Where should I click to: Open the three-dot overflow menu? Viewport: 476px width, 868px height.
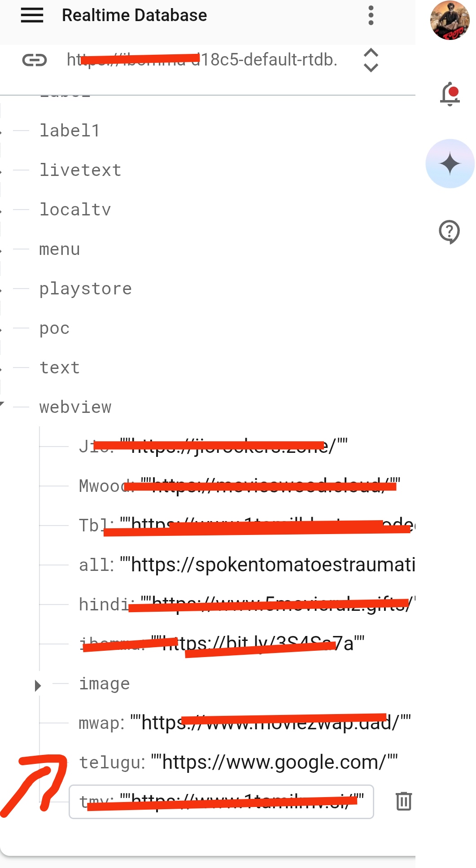(371, 15)
